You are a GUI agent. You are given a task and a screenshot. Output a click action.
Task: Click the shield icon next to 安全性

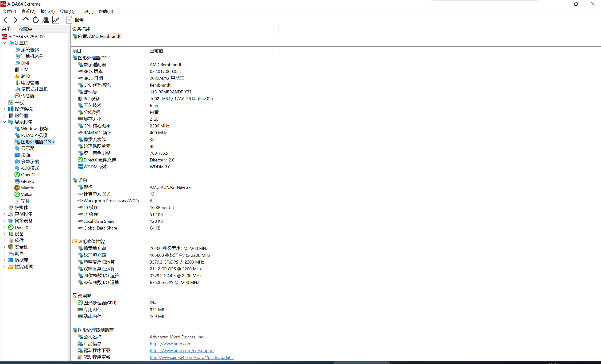pos(11,247)
